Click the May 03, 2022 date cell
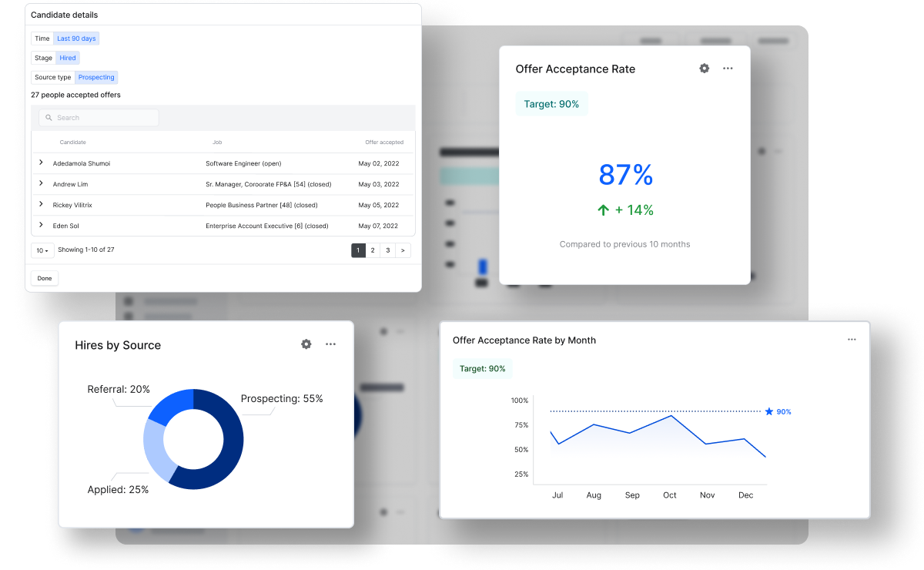 tap(379, 184)
